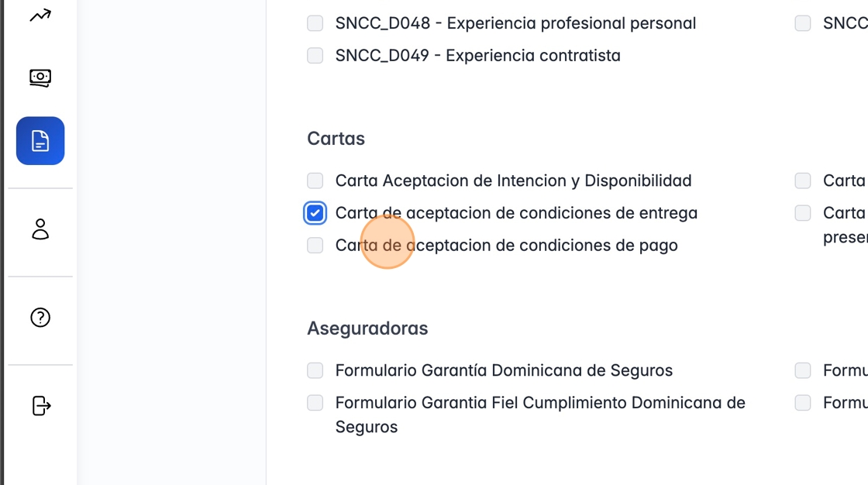Click the Aseguradoras section heading

[x=367, y=328]
